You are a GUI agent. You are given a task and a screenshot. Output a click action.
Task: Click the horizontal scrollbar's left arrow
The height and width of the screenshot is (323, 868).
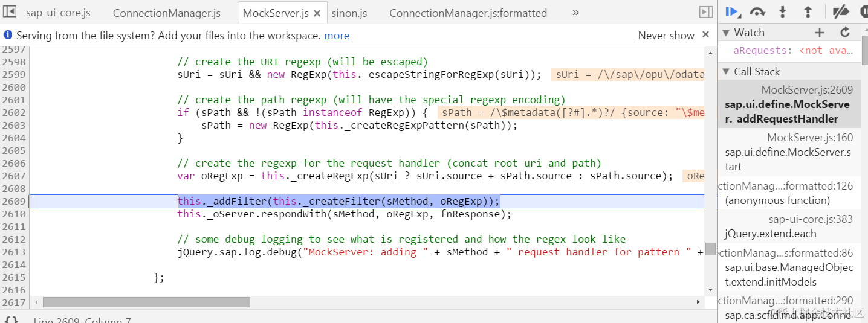click(x=36, y=302)
